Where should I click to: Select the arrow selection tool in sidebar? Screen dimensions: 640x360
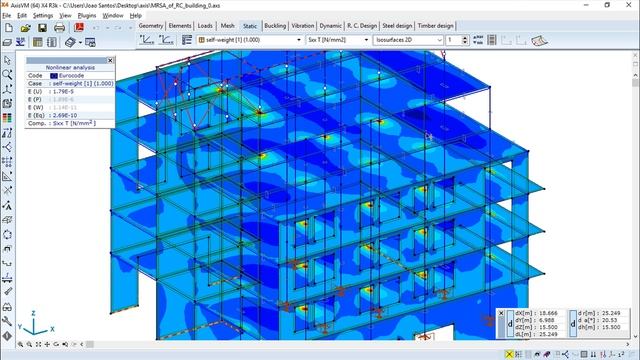click(7, 60)
